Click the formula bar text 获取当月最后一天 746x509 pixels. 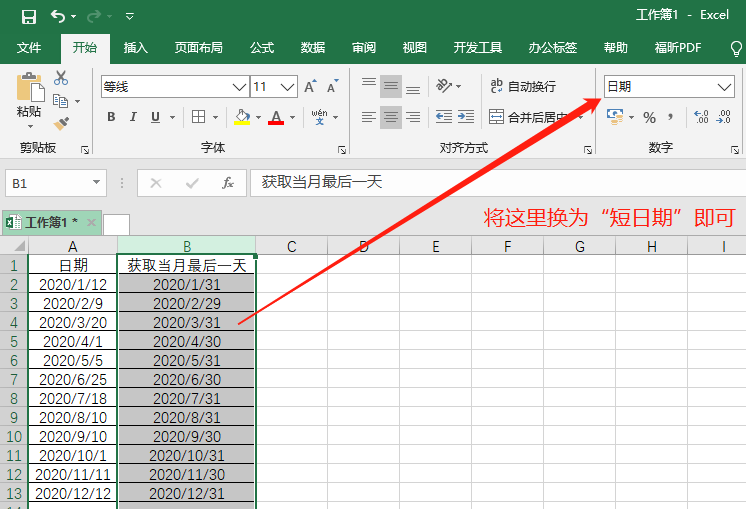322,182
